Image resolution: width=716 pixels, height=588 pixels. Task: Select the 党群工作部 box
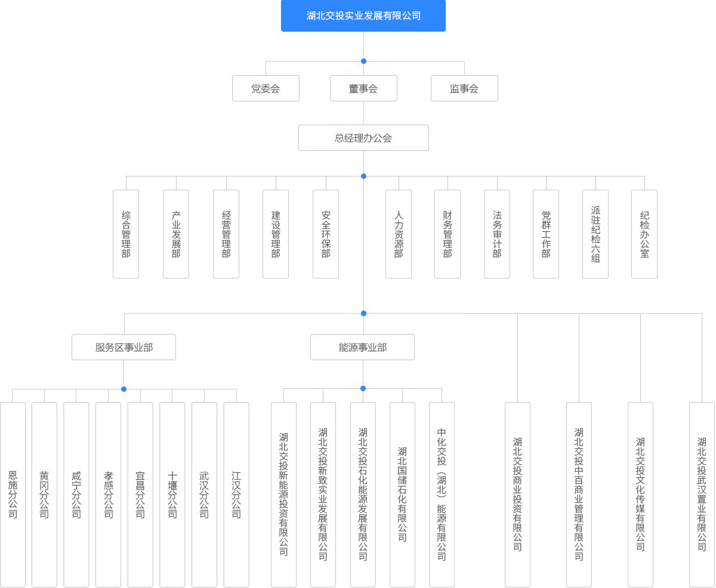[546, 234]
